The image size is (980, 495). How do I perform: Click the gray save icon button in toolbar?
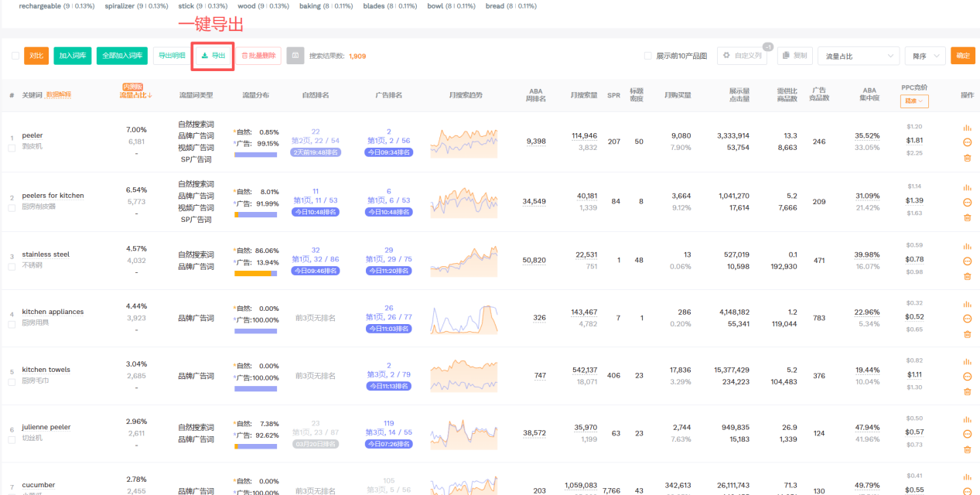[x=295, y=56]
